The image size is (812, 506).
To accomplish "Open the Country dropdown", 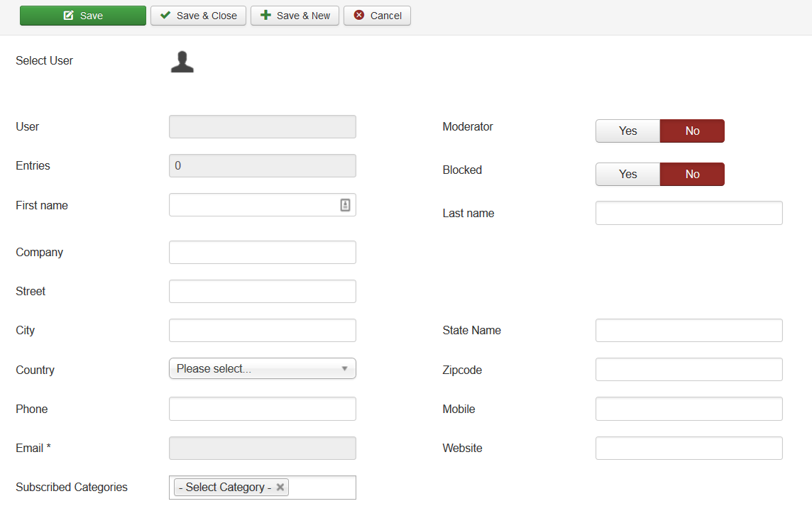I will [262, 368].
